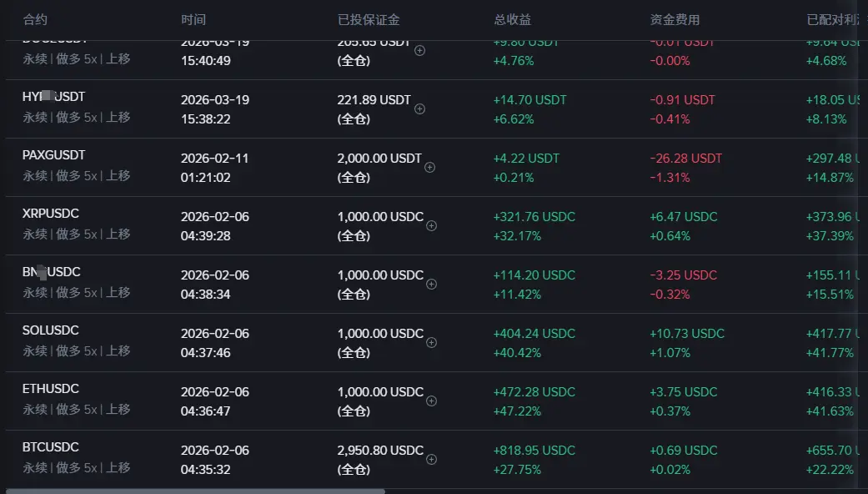Click the plus icon beside 205.65 USDT margin
The width and height of the screenshot is (868, 494).
coord(419,50)
